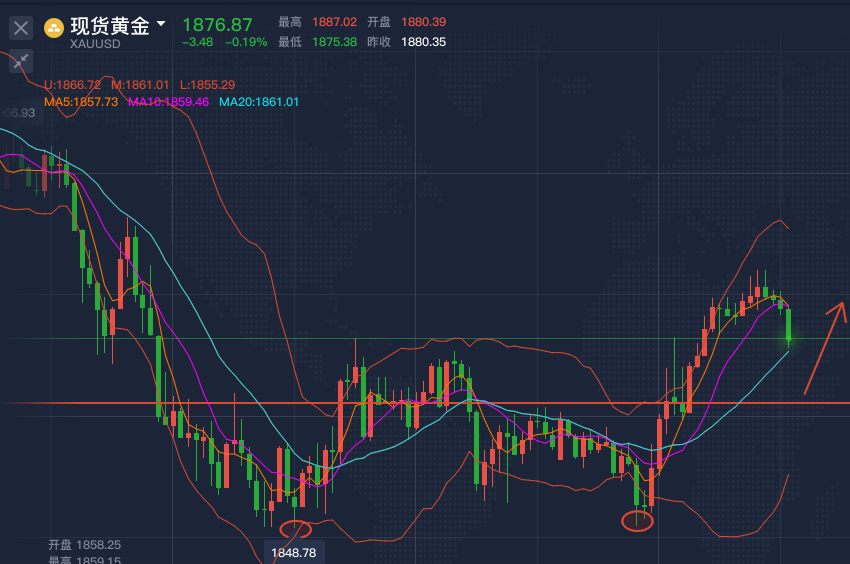Image resolution: width=850 pixels, height=564 pixels.
Task: Click the 1848.78 low price tag
Action: tap(293, 553)
